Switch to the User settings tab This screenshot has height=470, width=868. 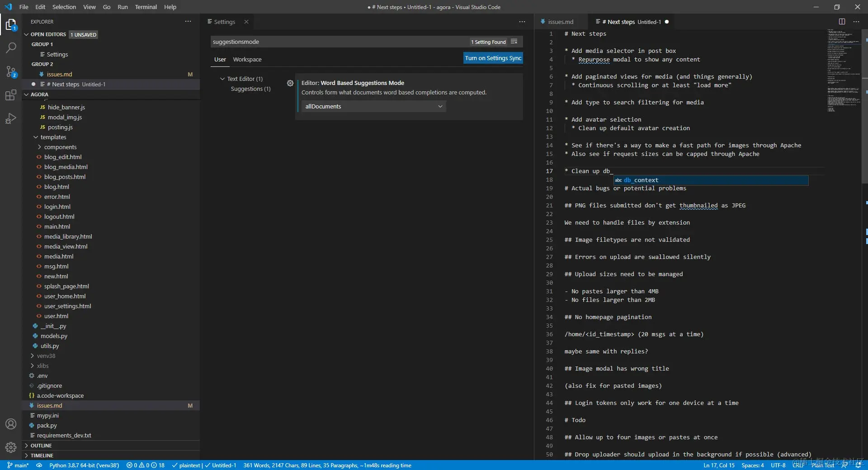pyautogui.click(x=220, y=59)
